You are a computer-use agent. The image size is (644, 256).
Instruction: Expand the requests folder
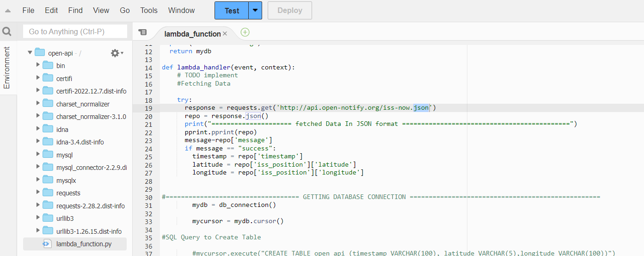(x=38, y=193)
